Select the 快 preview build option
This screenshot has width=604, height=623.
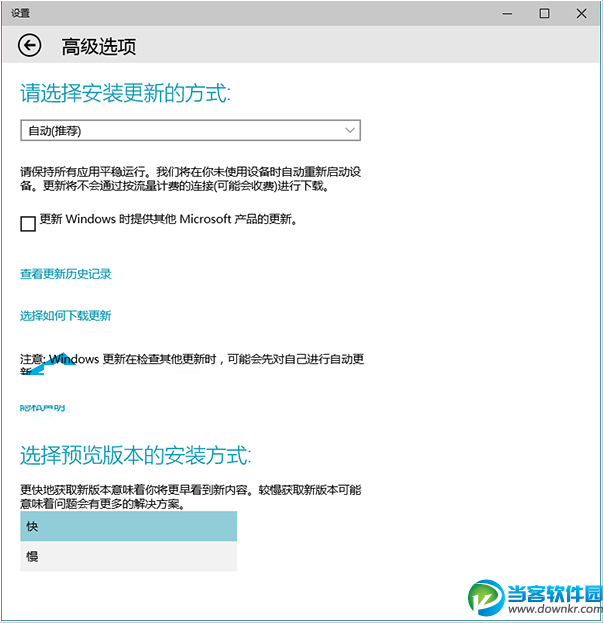coord(128,526)
